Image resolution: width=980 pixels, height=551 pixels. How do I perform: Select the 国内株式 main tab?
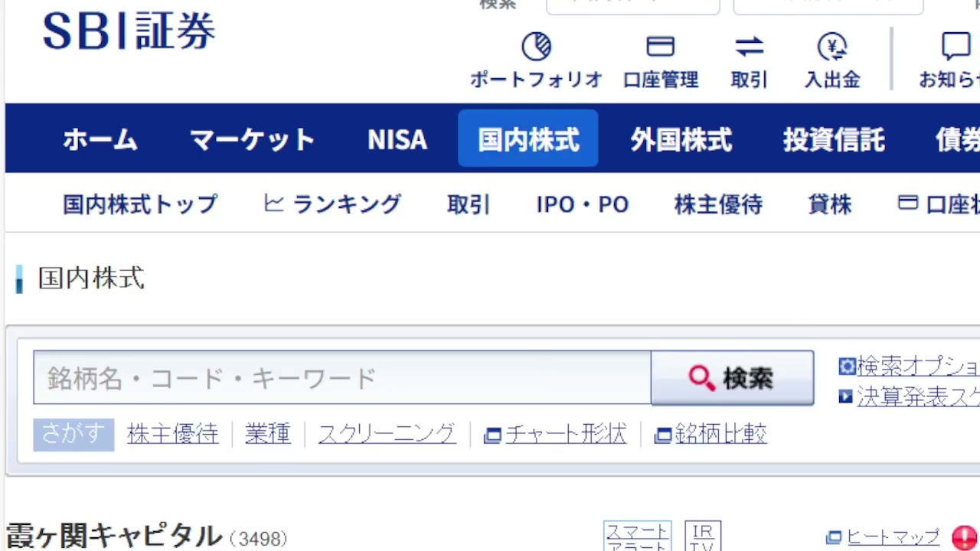pos(528,139)
